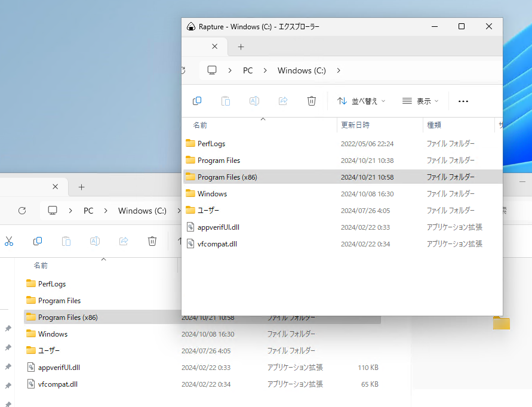Click share icon in background Explorer window toolbar
This screenshot has width=532, height=407.
[124, 241]
